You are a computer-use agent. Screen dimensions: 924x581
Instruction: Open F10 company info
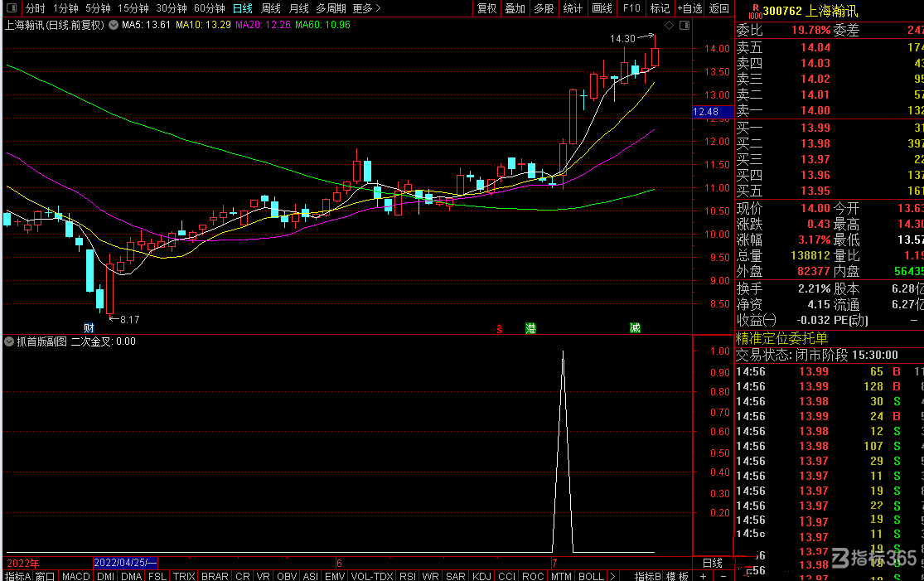pos(631,8)
